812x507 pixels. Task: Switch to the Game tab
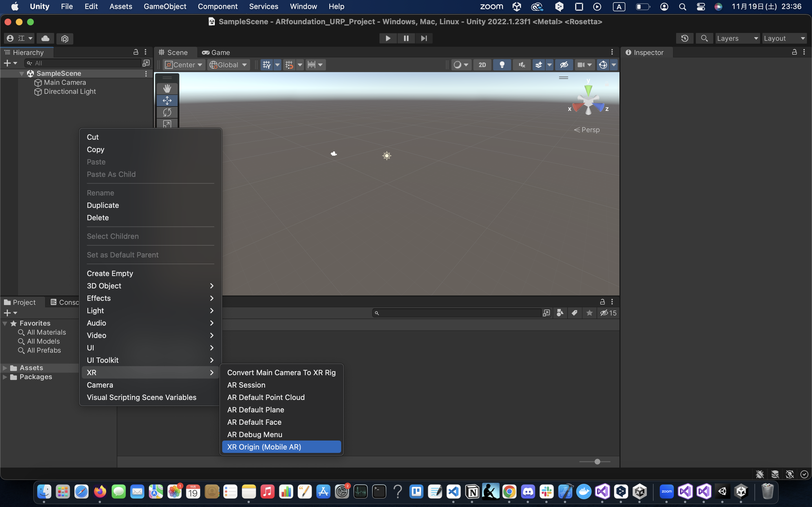point(216,52)
